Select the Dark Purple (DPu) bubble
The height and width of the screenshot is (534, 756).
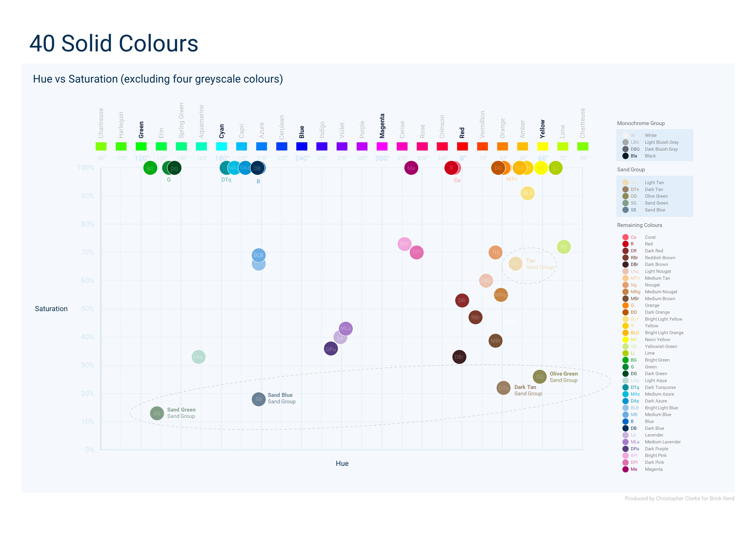[x=331, y=349]
